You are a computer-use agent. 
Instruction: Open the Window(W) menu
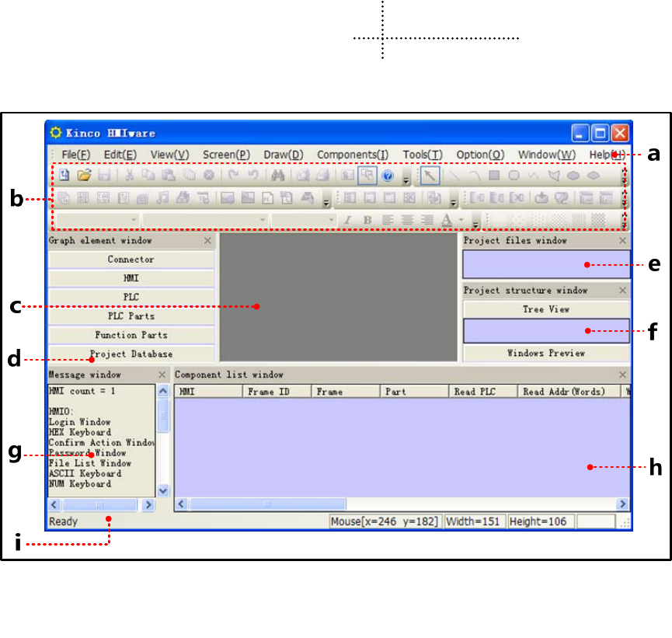(547, 155)
